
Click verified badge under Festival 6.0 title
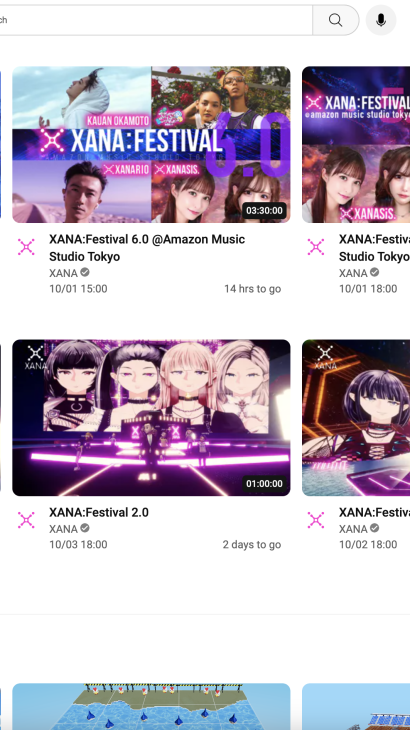pyautogui.click(x=85, y=272)
